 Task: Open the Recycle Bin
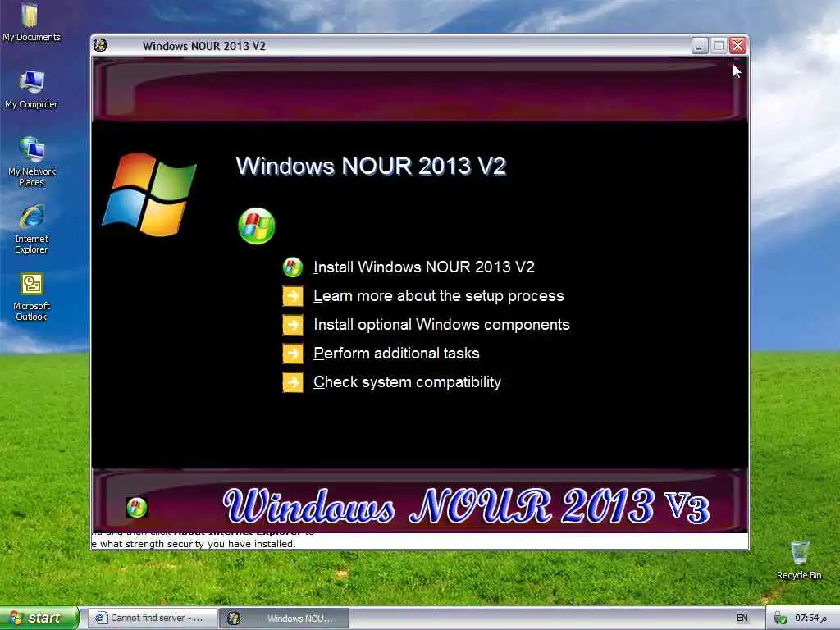click(x=799, y=559)
